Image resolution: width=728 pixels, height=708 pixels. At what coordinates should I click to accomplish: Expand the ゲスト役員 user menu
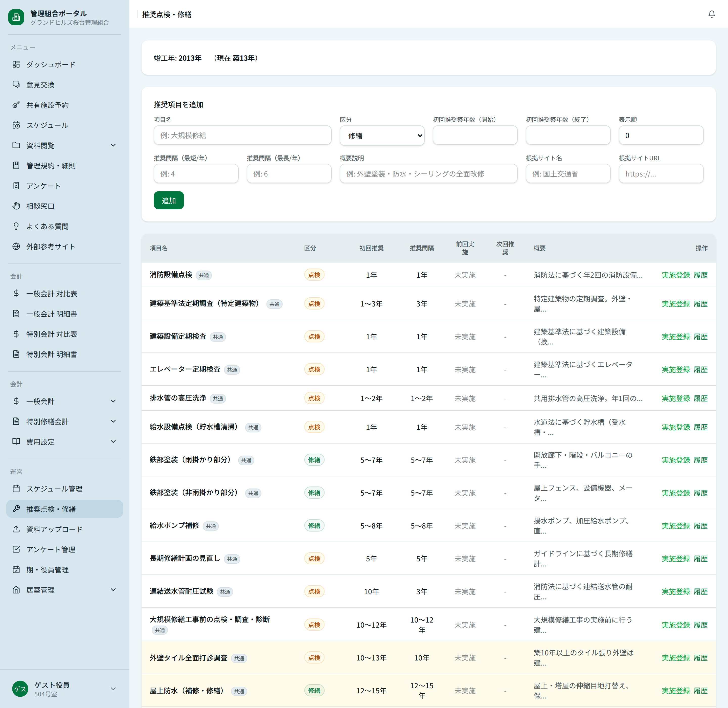tap(113, 689)
